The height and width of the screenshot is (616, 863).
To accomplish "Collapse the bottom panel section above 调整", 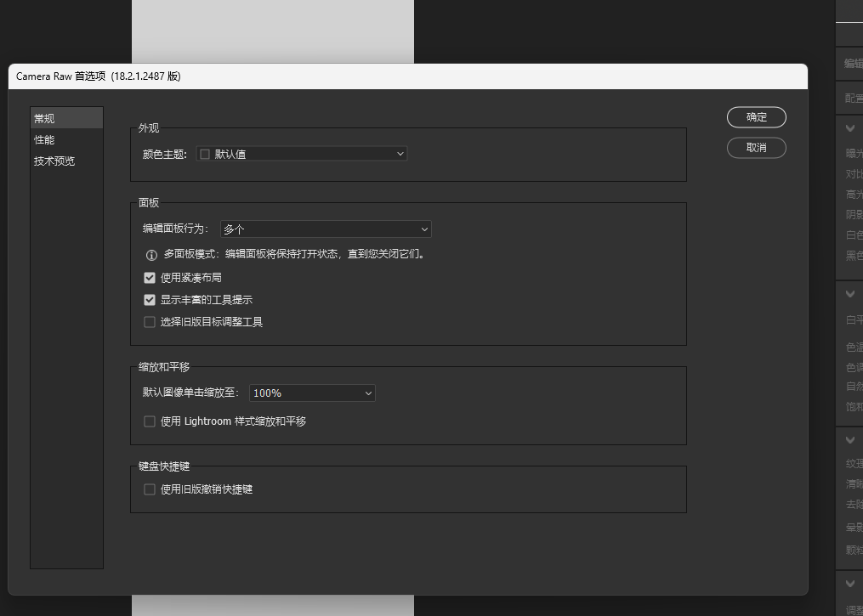I will [849, 584].
